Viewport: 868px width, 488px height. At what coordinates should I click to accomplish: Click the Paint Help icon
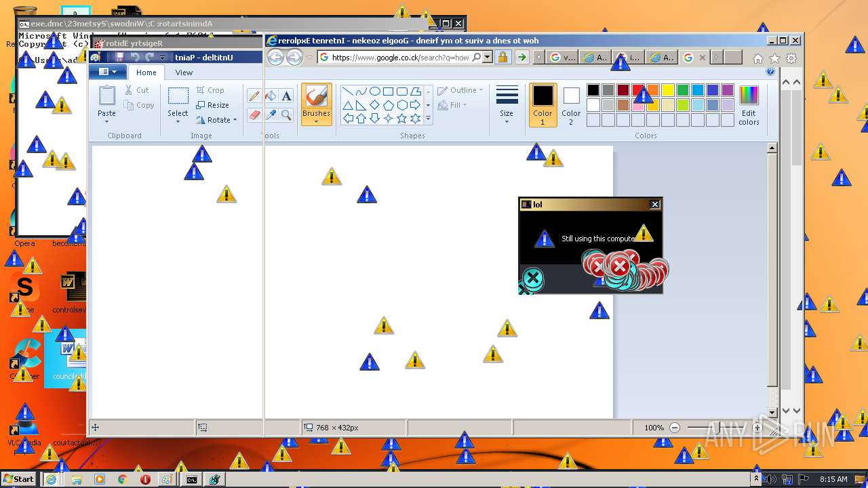pos(770,71)
